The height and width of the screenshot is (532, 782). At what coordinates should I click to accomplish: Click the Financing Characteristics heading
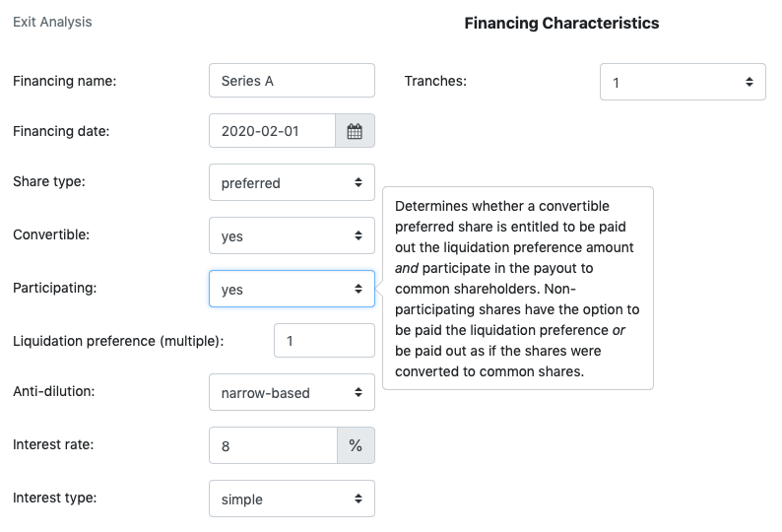(561, 23)
